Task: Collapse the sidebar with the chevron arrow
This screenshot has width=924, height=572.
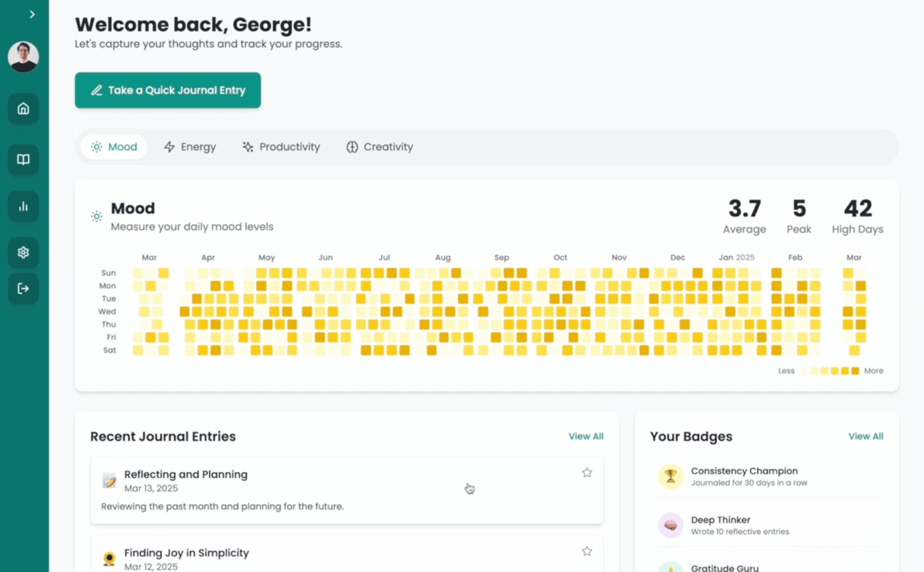Action: [x=32, y=14]
